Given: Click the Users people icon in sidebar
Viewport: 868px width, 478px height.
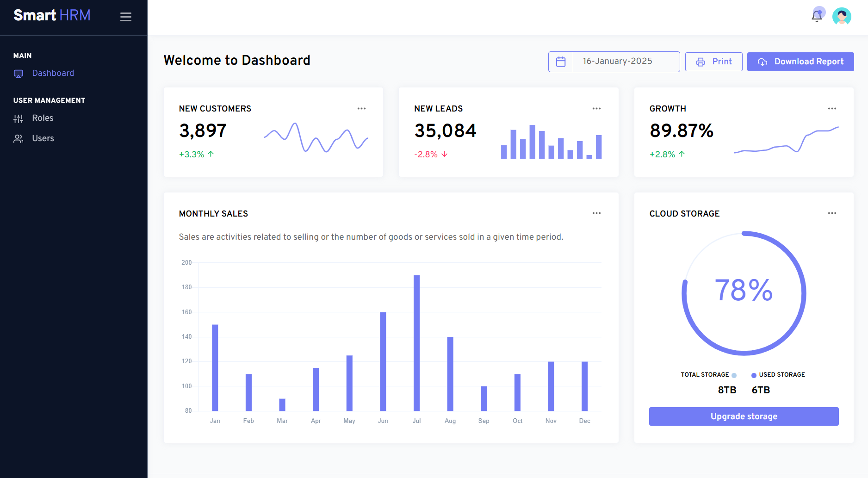Looking at the screenshot, I should [x=19, y=139].
